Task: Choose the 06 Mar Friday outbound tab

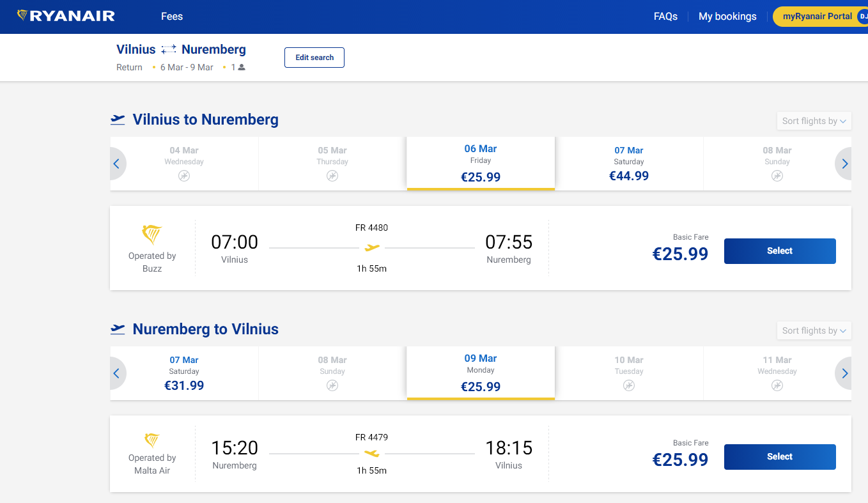Action: [481, 164]
